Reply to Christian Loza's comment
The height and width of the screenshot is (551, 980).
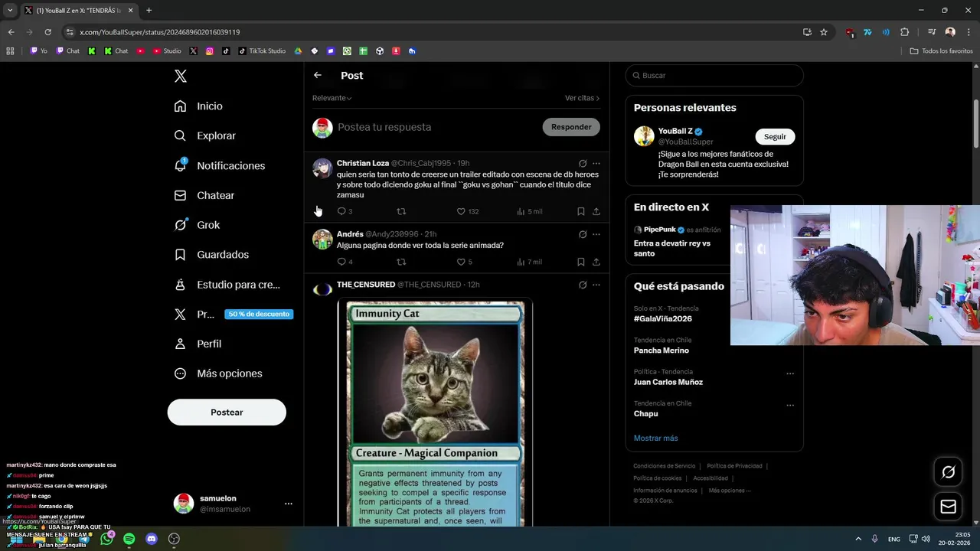(345, 211)
